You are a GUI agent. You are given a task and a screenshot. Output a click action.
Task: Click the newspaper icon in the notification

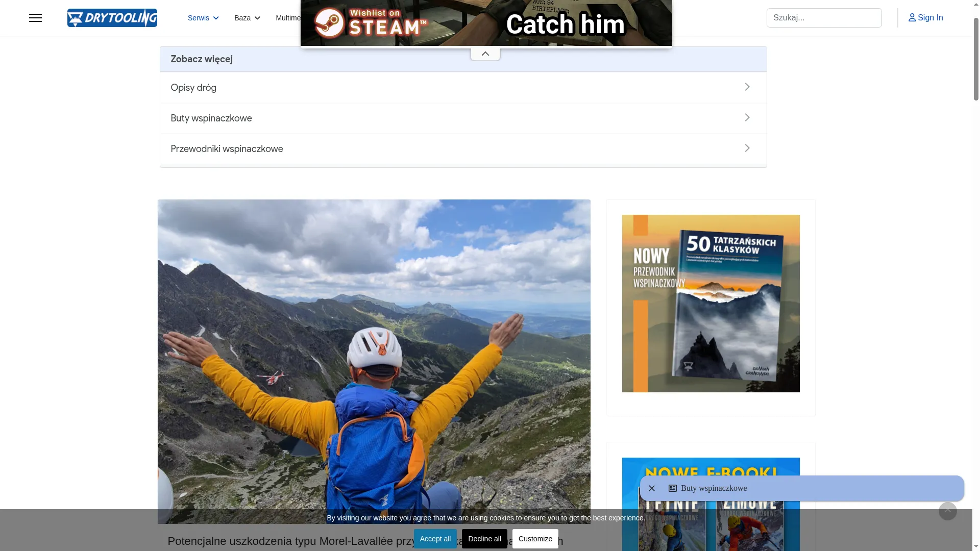click(x=673, y=488)
